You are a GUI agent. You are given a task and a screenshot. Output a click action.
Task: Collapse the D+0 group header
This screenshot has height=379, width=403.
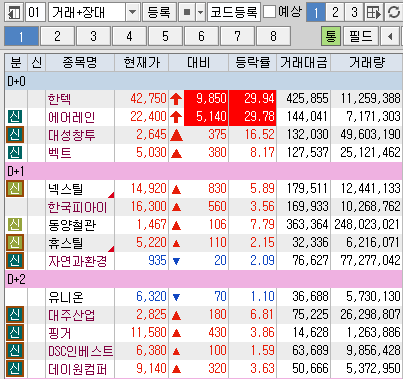(204, 81)
